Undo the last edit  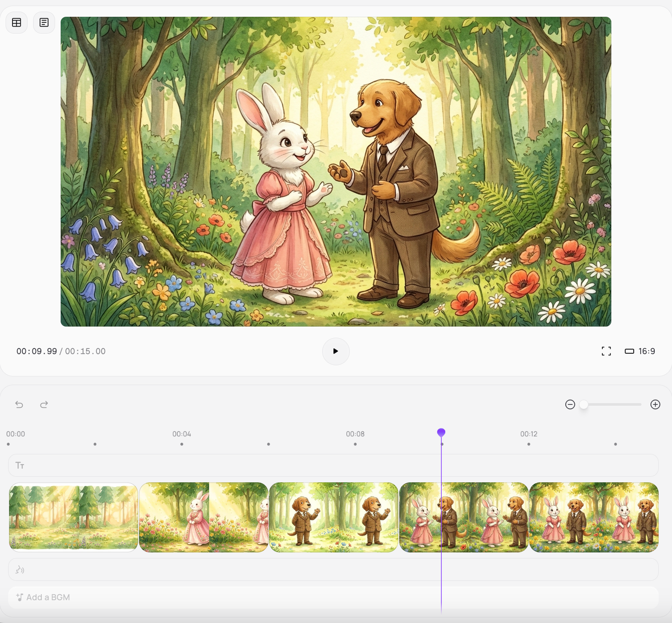click(x=19, y=404)
